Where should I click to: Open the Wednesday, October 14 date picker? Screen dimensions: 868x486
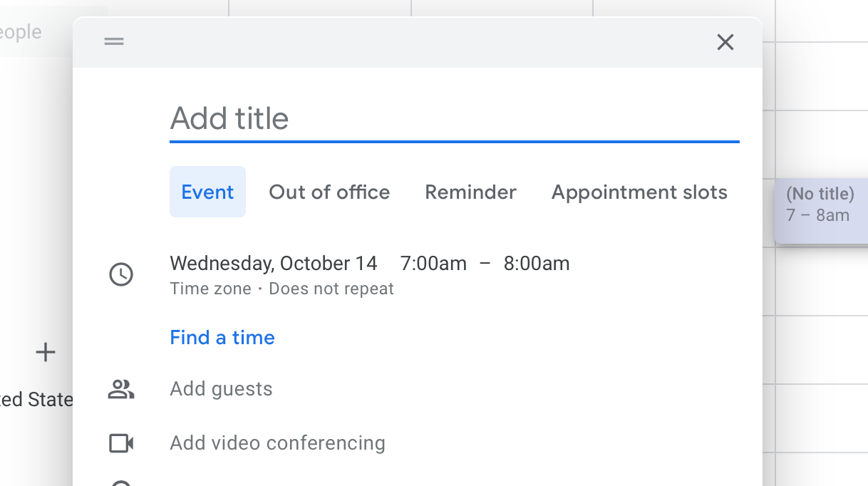coord(274,264)
